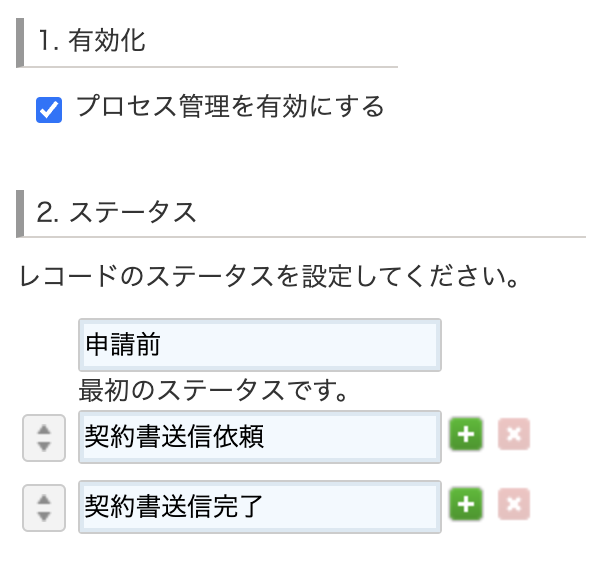Add a status after 契約書送信完了 via plus

tap(466, 504)
